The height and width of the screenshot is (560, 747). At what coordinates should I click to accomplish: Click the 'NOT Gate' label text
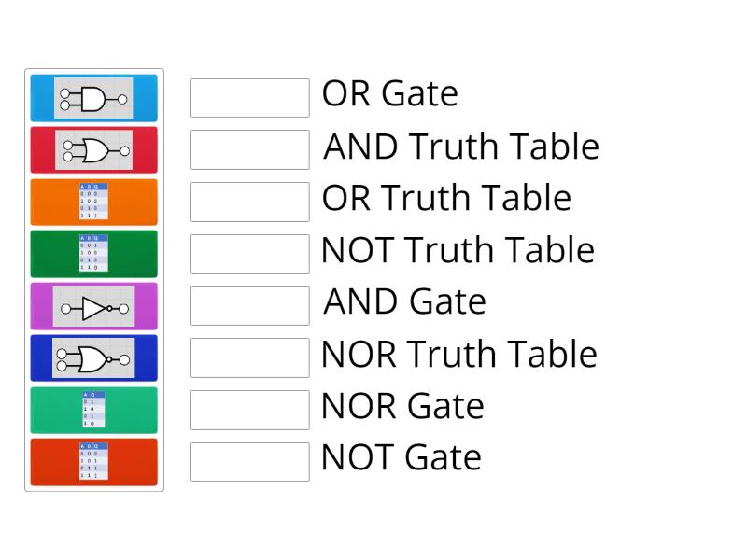(x=401, y=458)
